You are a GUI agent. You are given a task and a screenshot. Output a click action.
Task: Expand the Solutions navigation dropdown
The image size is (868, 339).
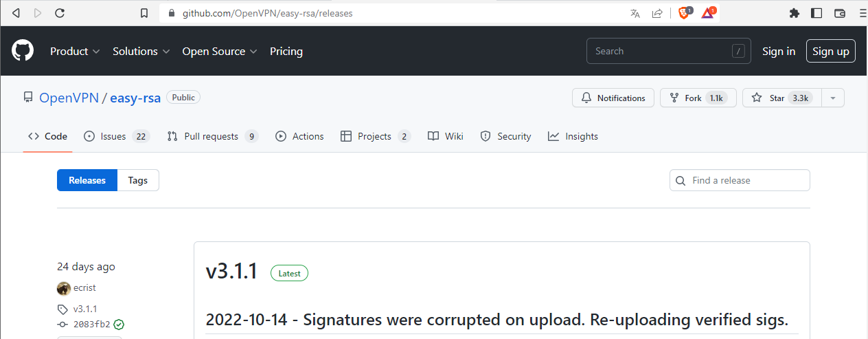[141, 52]
